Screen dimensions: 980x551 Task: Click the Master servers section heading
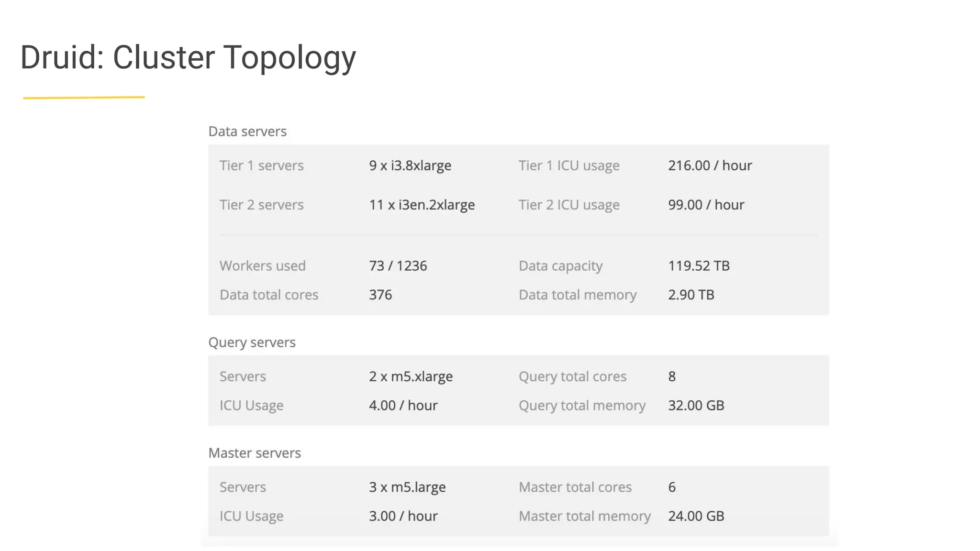point(255,453)
